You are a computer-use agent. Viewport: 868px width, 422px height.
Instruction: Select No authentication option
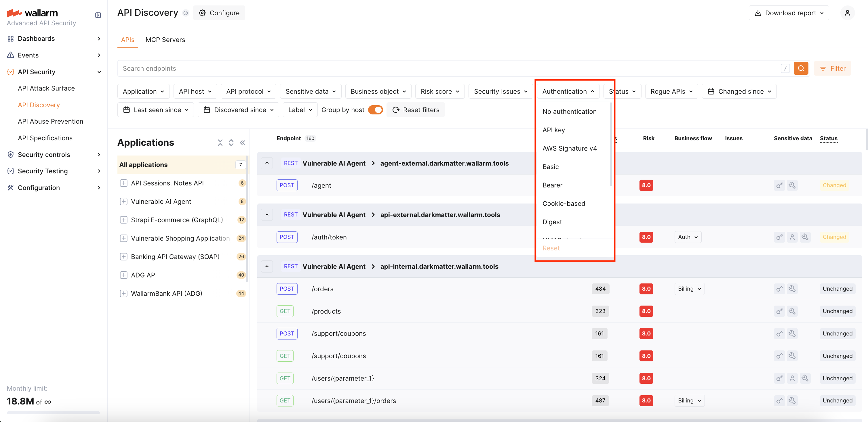point(570,112)
